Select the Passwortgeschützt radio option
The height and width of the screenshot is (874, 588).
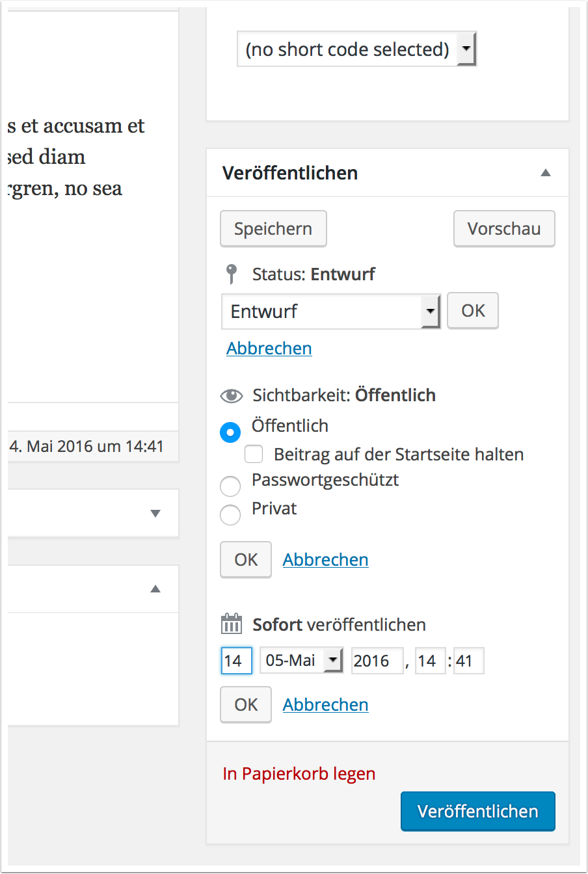(230, 486)
